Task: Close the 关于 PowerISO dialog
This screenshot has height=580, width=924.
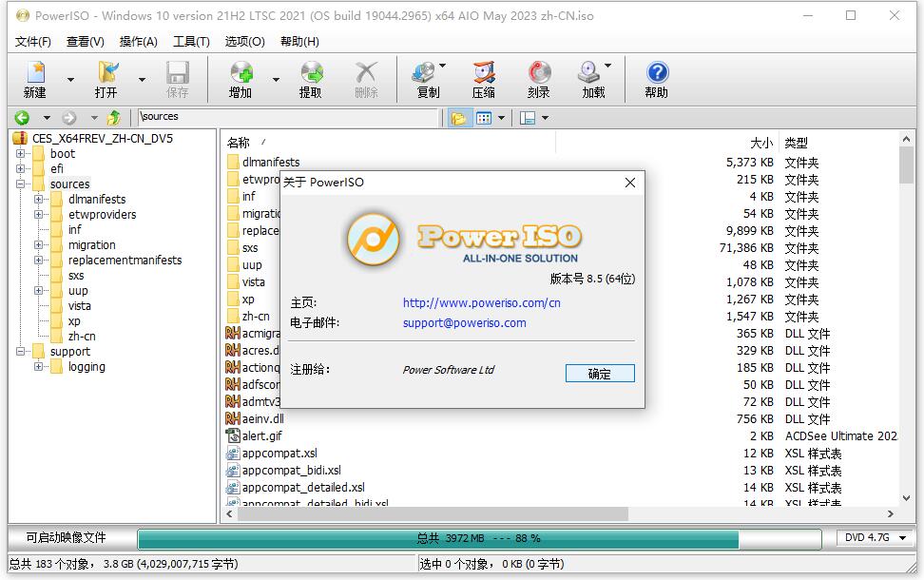Action: [x=630, y=183]
